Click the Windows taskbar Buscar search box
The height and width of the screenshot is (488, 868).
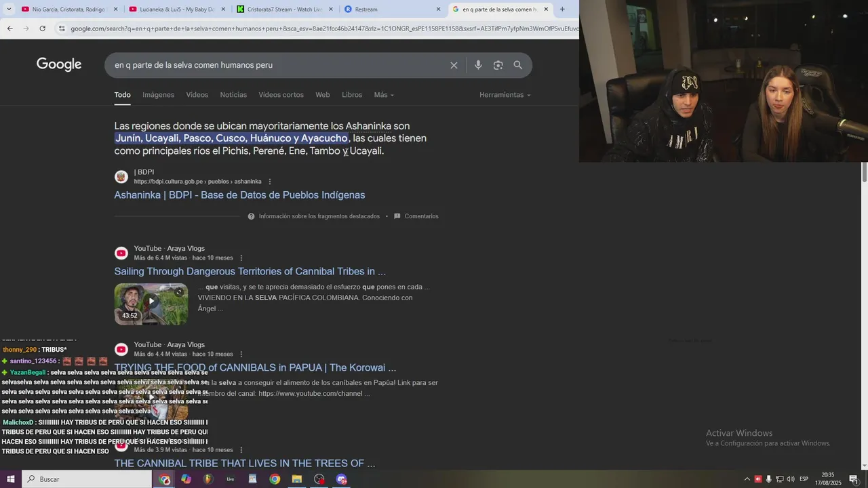(87, 479)
